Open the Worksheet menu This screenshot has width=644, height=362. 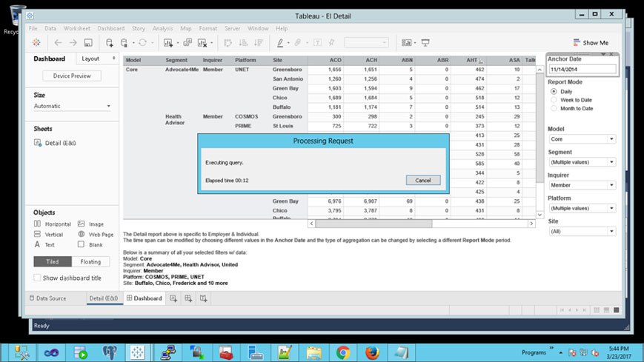(x=77, y=28)
